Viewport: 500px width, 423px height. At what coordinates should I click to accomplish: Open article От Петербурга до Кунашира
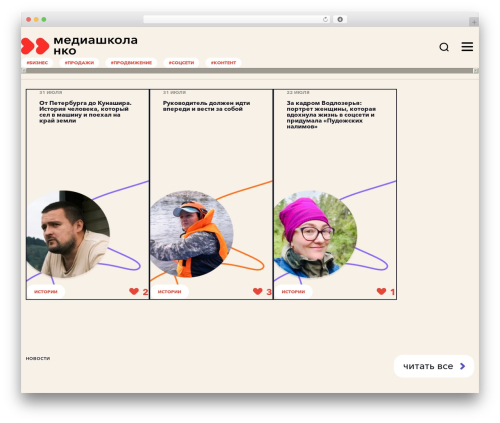point(85,112)
